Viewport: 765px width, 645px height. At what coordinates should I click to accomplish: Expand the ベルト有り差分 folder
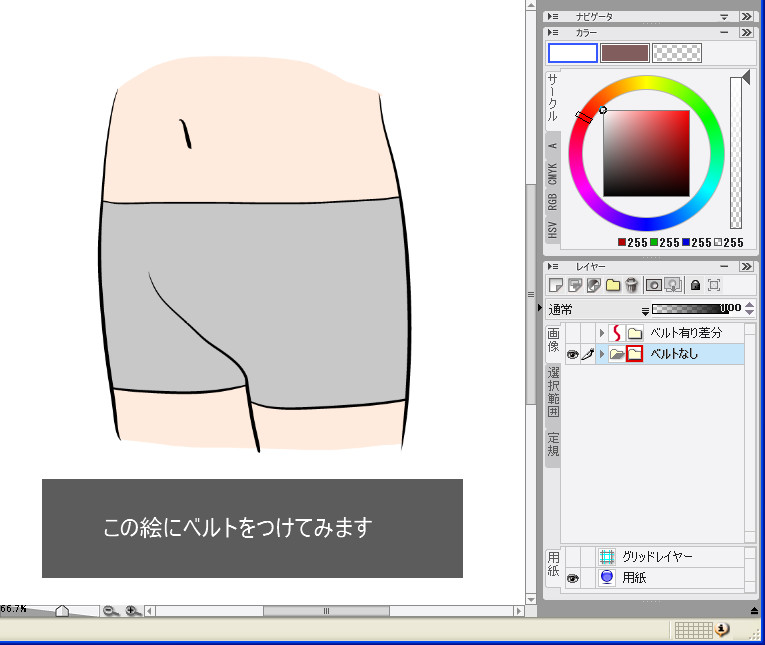[602, 333]
